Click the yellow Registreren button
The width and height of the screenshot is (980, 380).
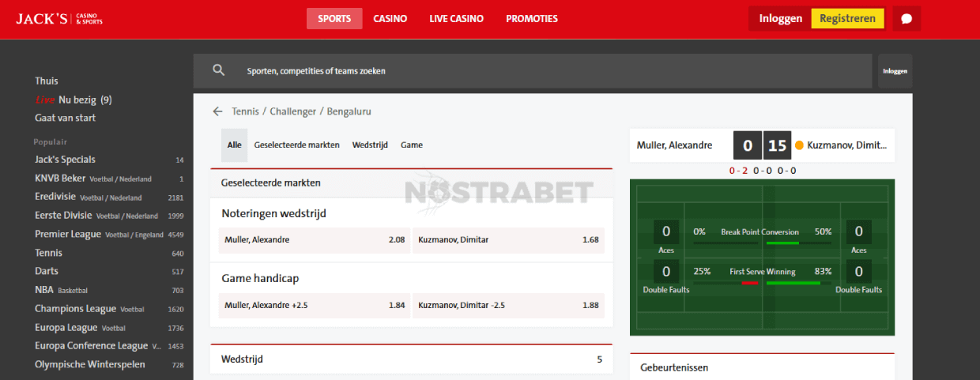pyautogui.click(x=847, y=19)
